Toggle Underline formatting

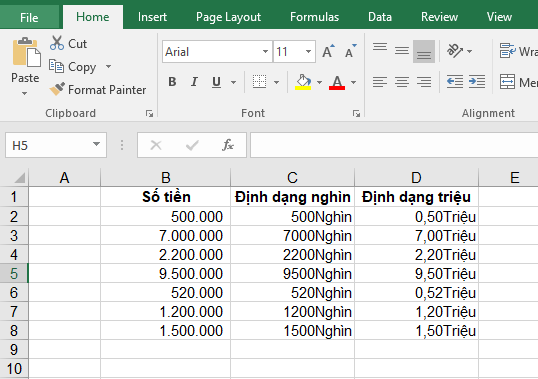(x=216, y=82)
